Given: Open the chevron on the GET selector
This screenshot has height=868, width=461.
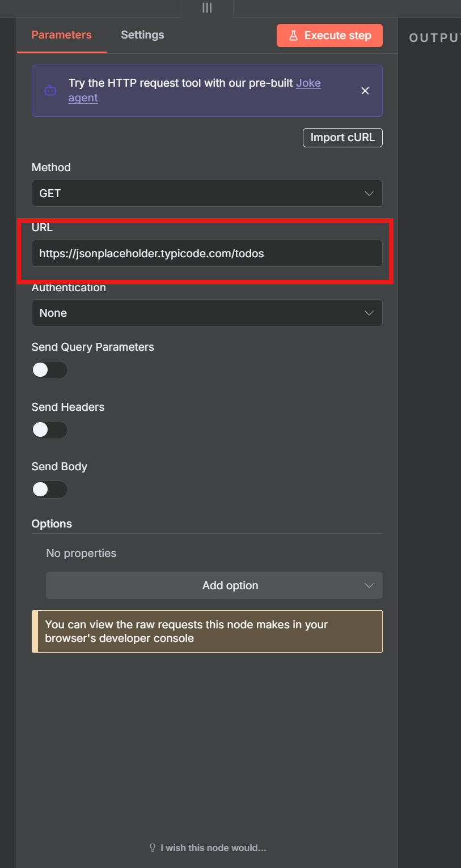Looking at the screenshot, I should [369, 193].
